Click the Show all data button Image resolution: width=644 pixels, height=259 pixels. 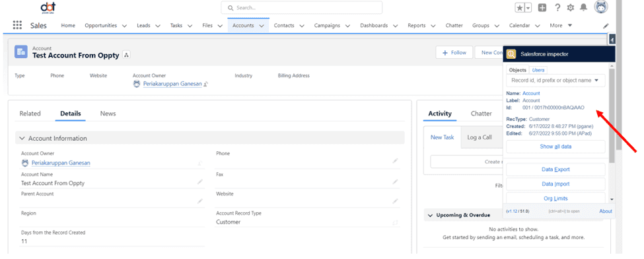pyautogui.click(x=555, y=147)
